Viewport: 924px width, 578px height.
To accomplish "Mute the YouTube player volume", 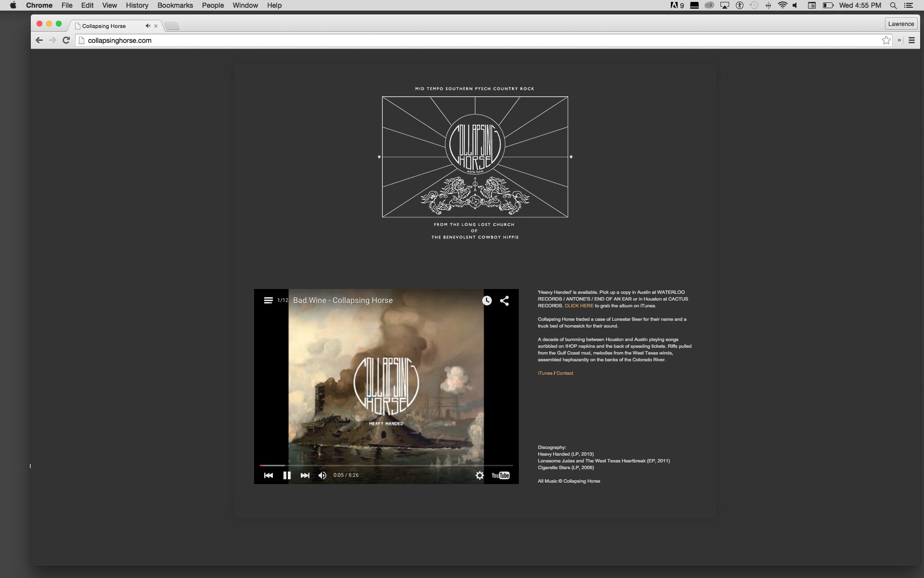I will click(322, 475).
